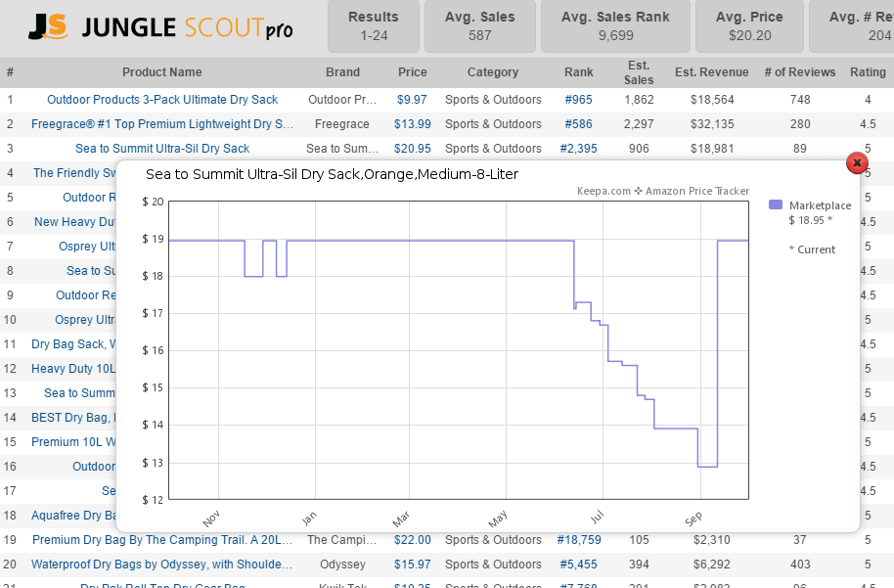Click the $32,135 revenue cell
Image resolution: width=894 pixels, height=588 pixels.
(x=712, y=124)
